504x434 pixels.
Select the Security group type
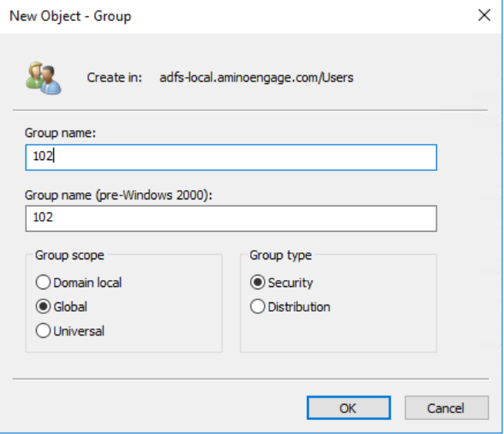click(258, 282)
